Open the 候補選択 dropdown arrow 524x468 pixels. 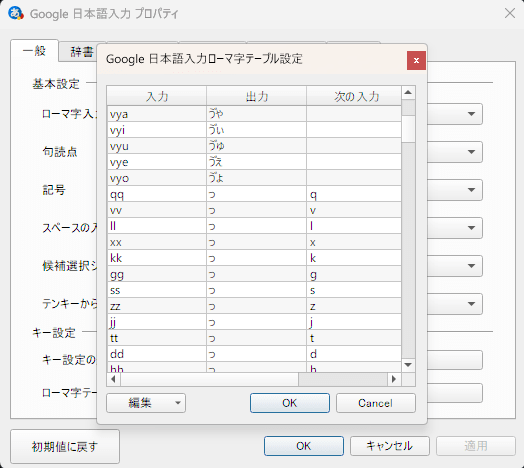pos(471,266)
